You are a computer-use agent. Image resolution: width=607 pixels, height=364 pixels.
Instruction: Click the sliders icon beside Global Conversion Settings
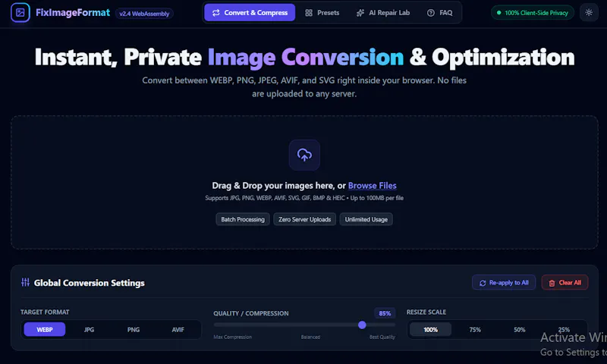coord(25,282)
